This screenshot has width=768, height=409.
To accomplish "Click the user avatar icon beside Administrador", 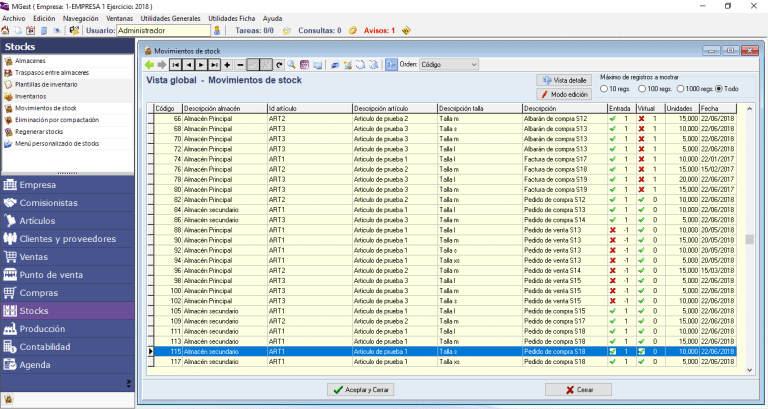I will click(217, 30).
